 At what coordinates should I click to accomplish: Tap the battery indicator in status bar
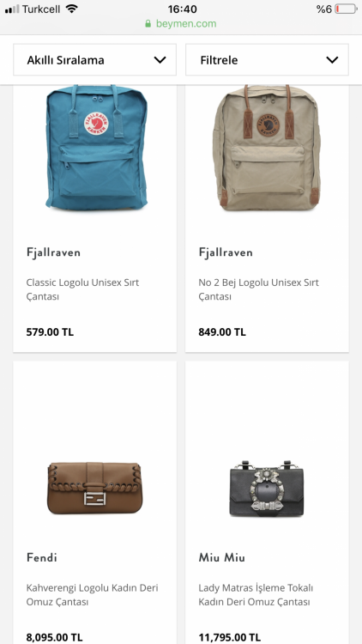tap(346, 9)
